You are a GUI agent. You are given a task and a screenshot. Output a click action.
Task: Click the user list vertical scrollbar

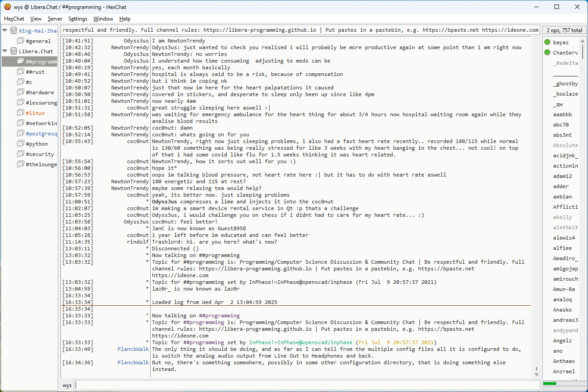(583, 179)
